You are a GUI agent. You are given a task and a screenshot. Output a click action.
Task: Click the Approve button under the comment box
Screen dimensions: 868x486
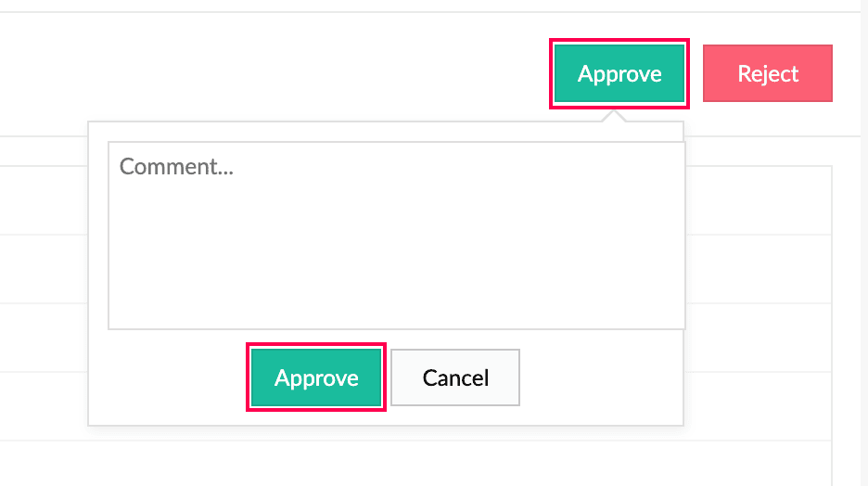pos(316,377)
